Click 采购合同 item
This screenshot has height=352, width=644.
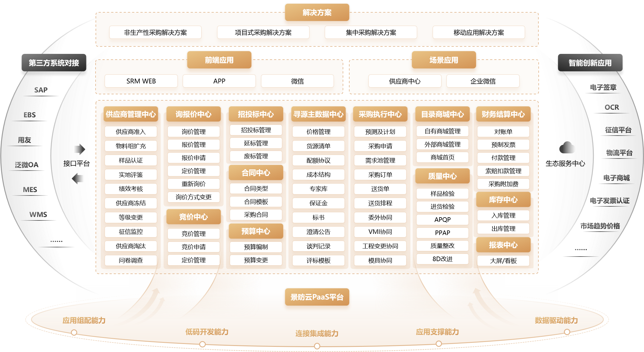[256, 215]
